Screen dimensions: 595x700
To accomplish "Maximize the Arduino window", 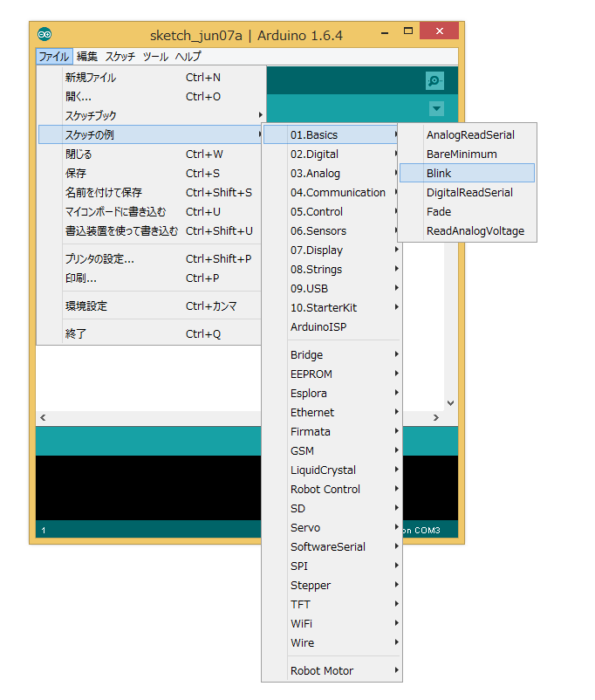I will point(408,31).
